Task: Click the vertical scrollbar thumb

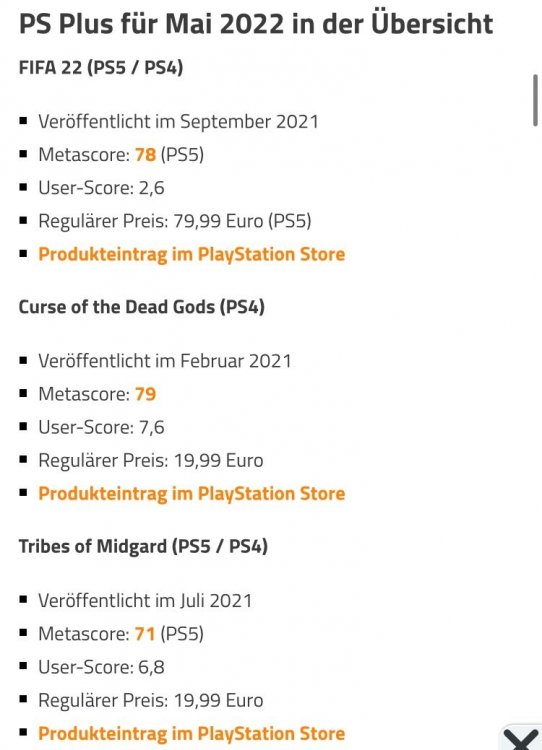Action: pos(535,100)
